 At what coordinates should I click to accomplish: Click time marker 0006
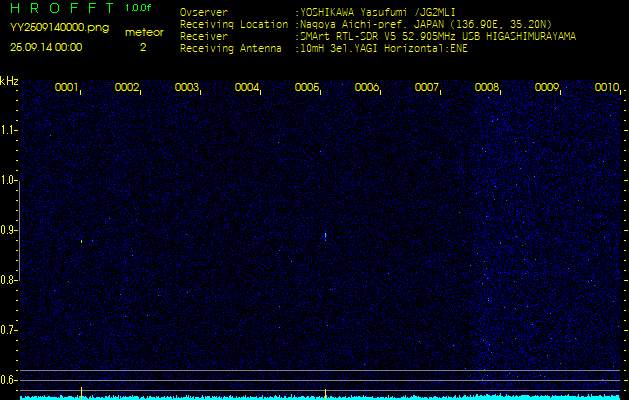(367, 87)
